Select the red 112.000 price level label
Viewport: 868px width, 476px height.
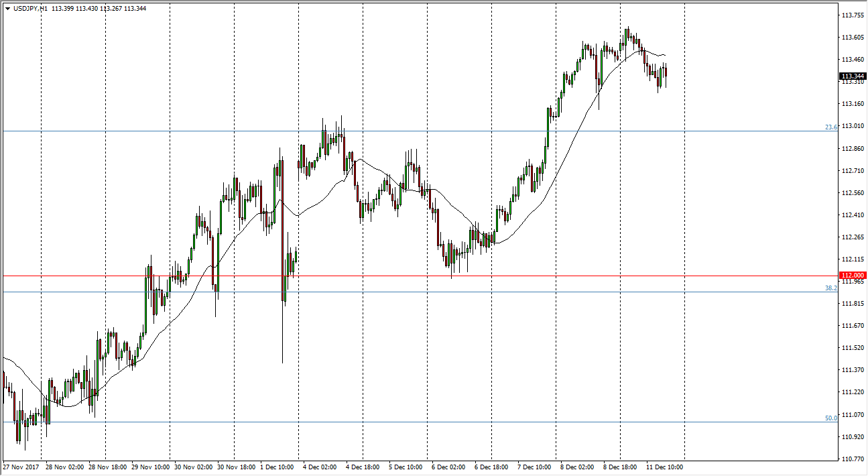852,276
